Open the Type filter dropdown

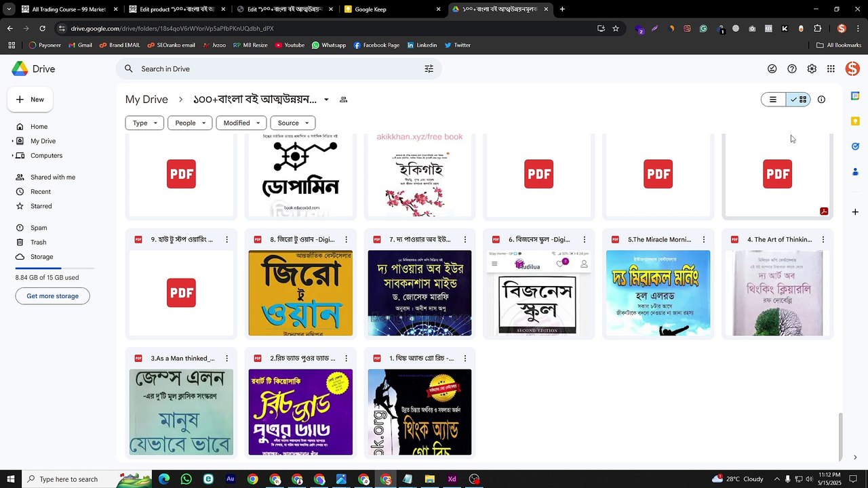click(144, 123)
